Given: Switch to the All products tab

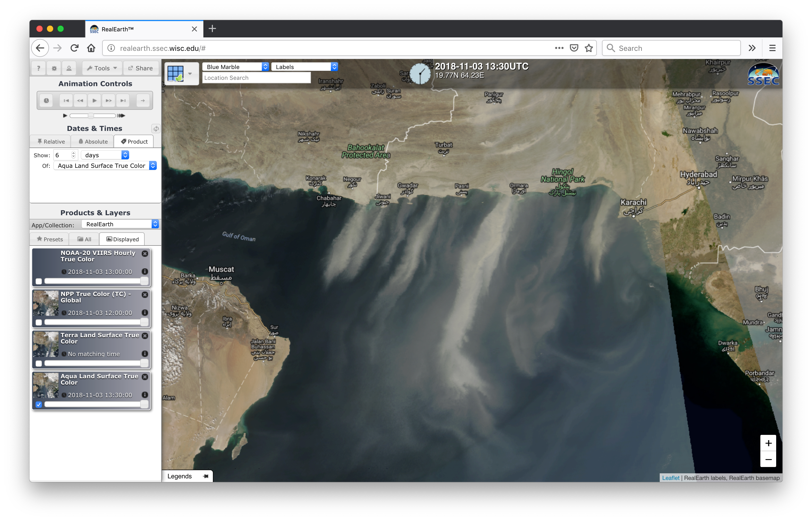Looking at the screenshot, I should 84,239.
